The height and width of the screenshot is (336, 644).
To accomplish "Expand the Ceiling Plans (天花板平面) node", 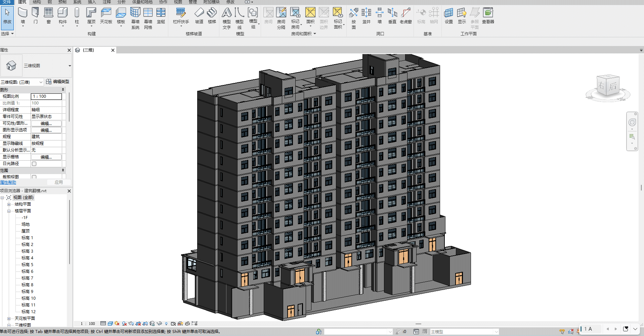I will (9, 319).
